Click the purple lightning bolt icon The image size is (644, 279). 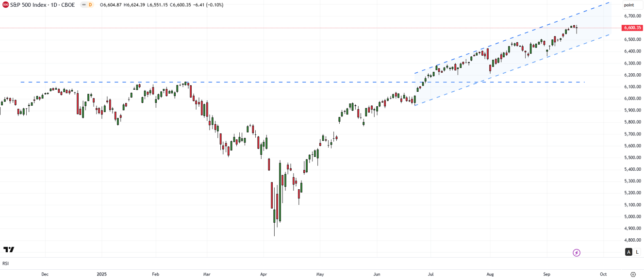577,253
